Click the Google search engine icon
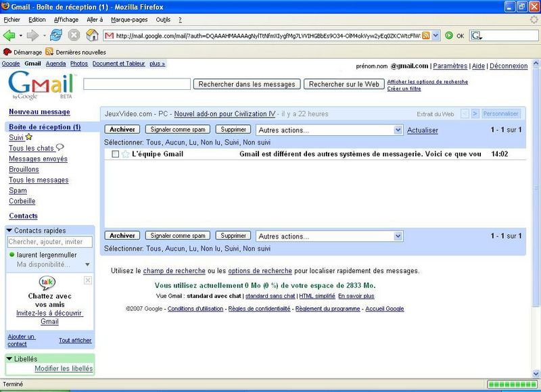The height and width of the screenshot is (392, 541). pyautogui.click(x=477, y=36)
